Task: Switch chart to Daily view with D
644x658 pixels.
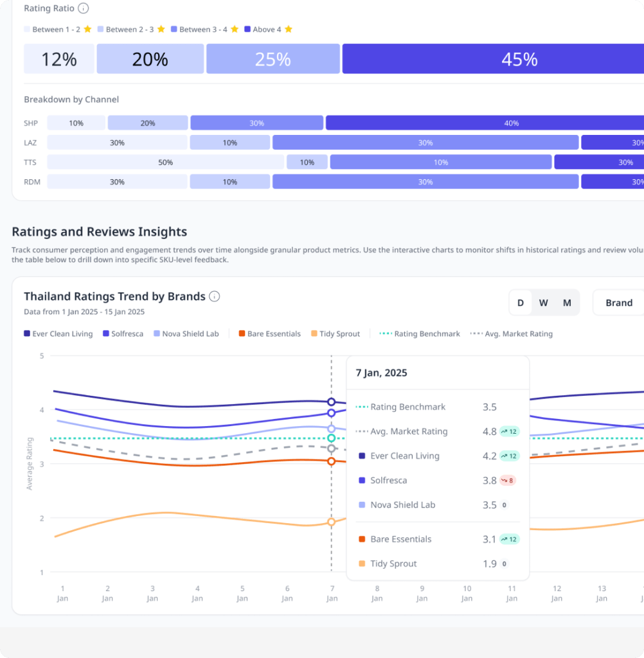Action: click(x=521, y=303)
